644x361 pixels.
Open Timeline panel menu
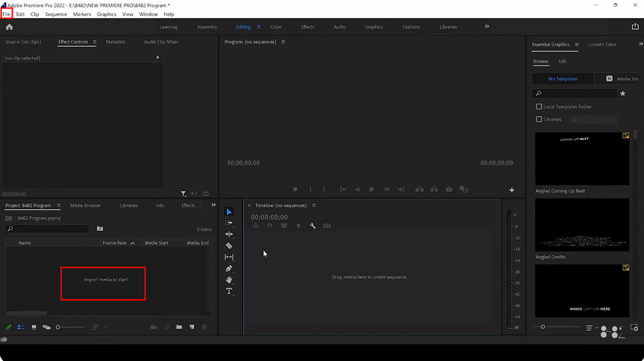pos(313,205)
